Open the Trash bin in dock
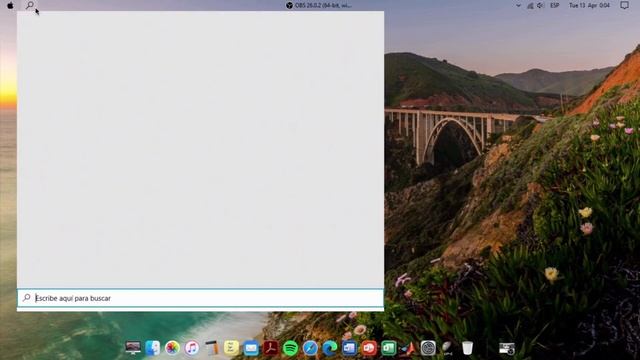This screenshot has height=360, width=640. pos(467,348)
